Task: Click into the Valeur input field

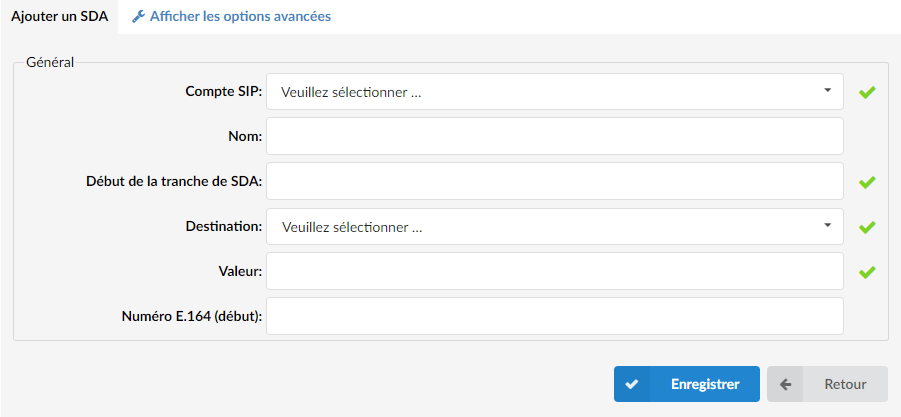Action: [x=555, y=271]
